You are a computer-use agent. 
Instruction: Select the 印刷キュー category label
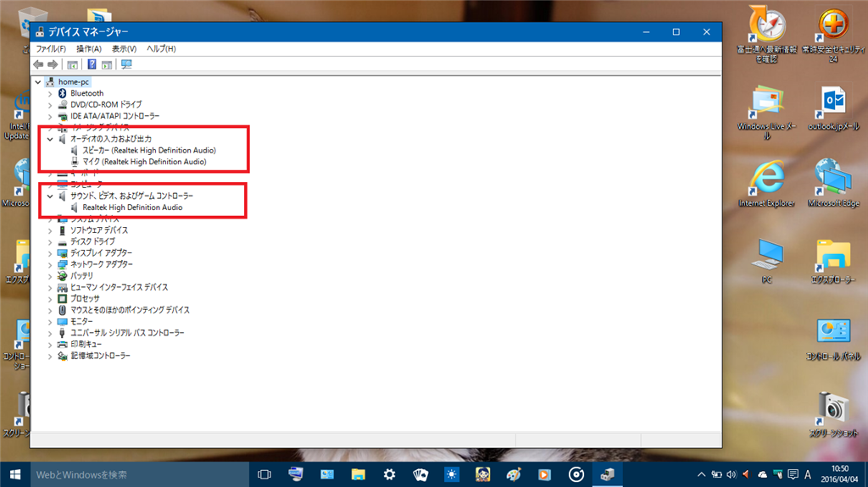tap(86, 344)
